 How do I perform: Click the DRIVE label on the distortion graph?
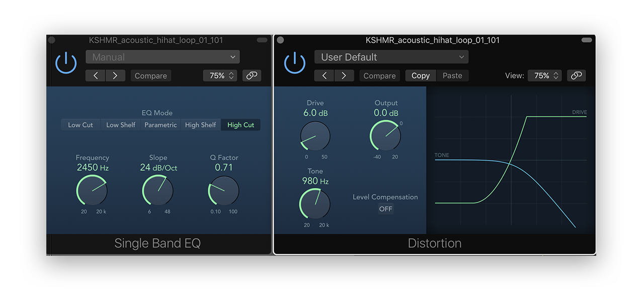coord(580,113)
